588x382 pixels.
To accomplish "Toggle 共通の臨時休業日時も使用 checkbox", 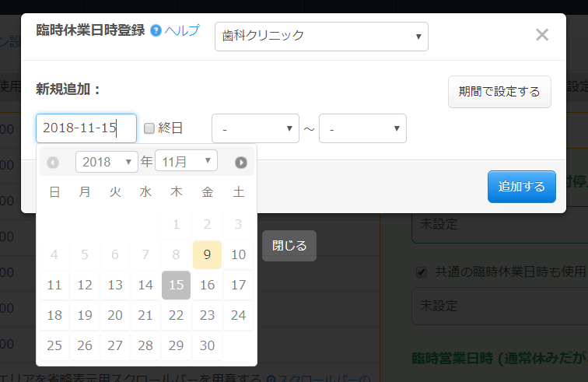I will 422,272.
